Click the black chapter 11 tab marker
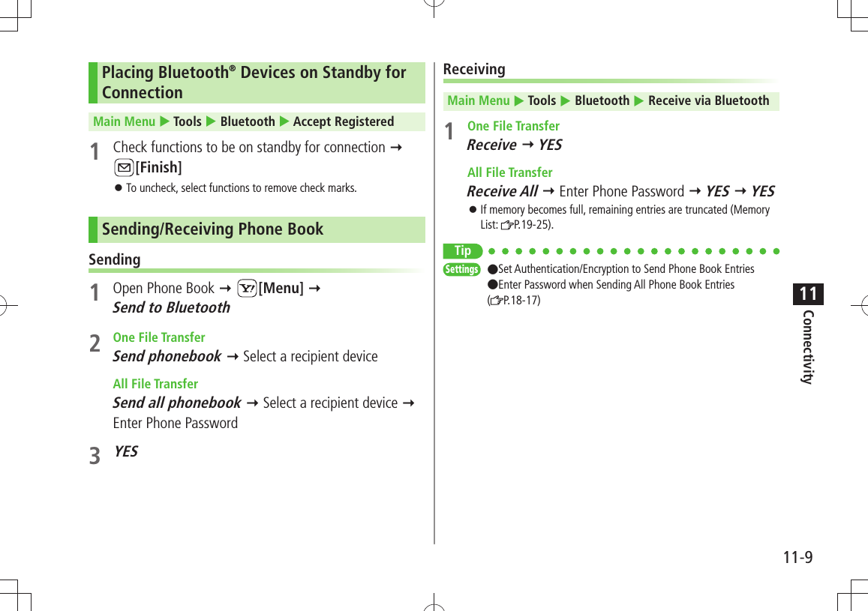Screen dimensions: 868x611 click(x=808, y=294)
